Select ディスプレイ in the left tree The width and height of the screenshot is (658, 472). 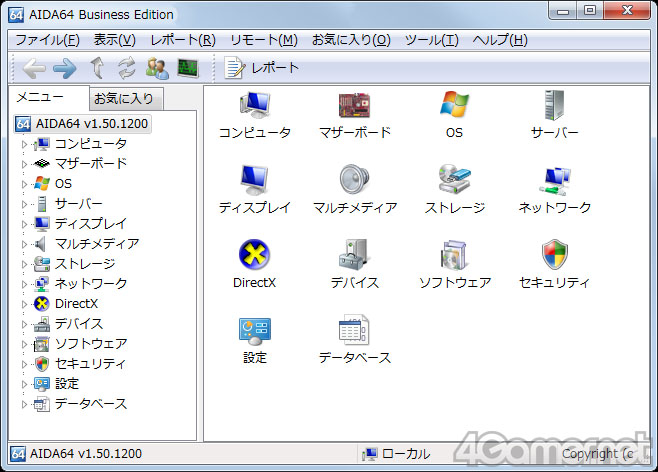[91, 224]
